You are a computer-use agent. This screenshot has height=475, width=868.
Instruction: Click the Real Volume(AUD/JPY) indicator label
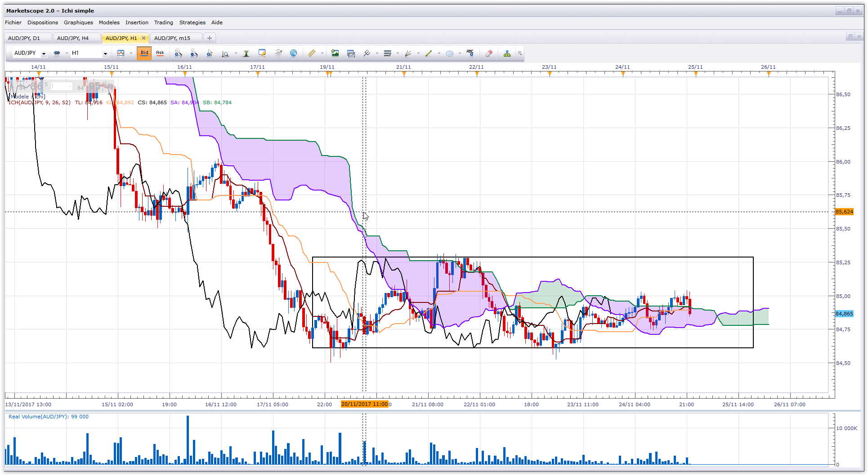pos(49,417)
